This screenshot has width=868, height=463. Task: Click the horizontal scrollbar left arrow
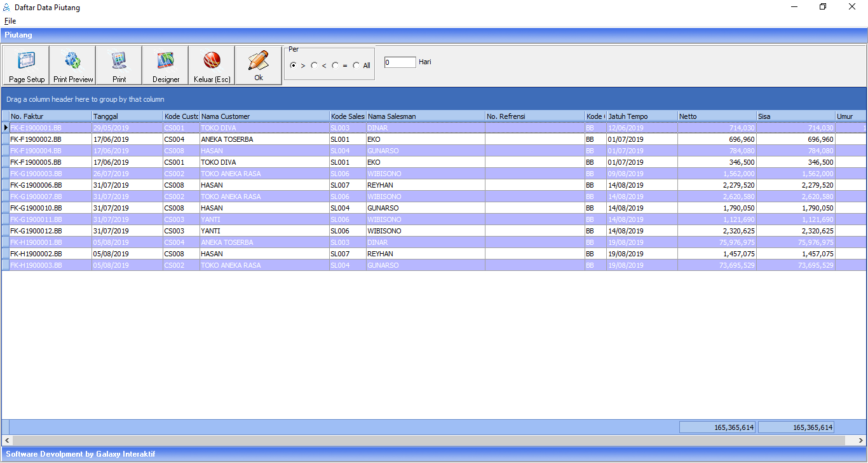click(x=7, y=440)
